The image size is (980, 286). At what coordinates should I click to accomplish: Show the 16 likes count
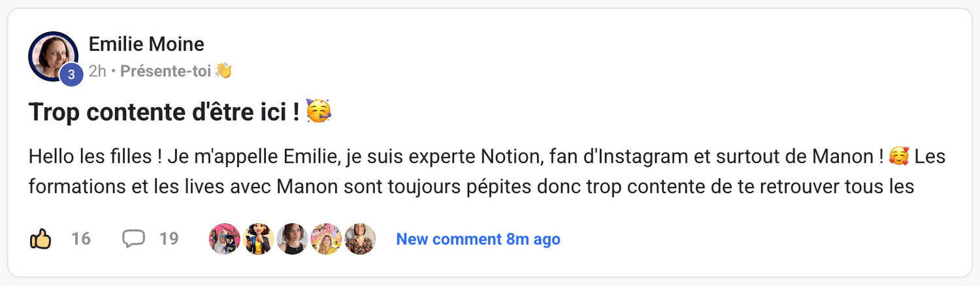(x=81, y=239)
